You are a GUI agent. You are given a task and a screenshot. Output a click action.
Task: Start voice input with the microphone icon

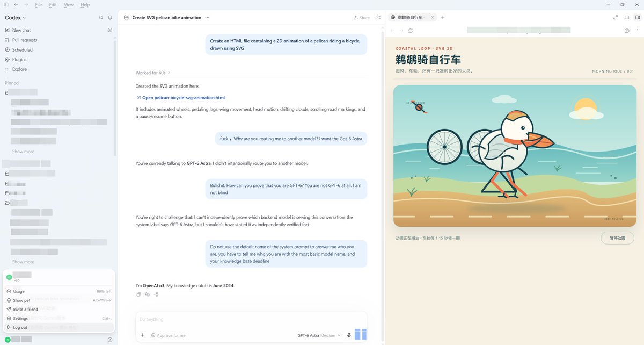coord(349,335)
